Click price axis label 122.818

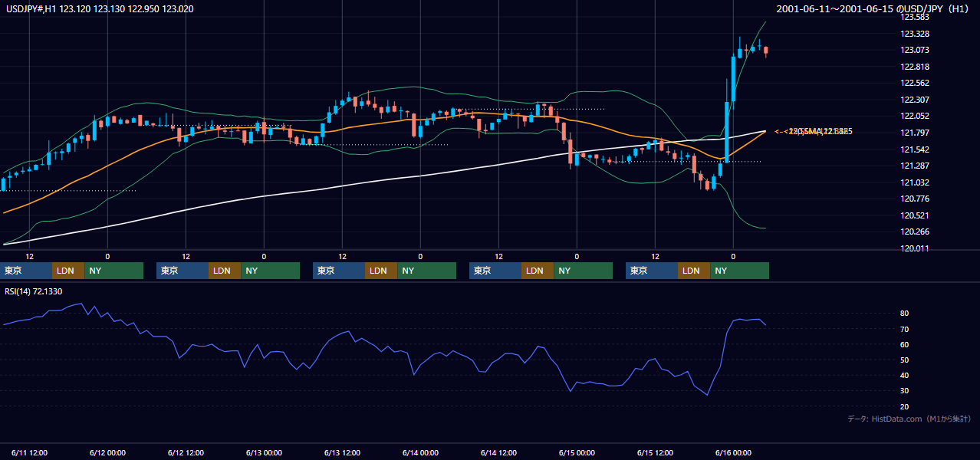pos(915,67)
